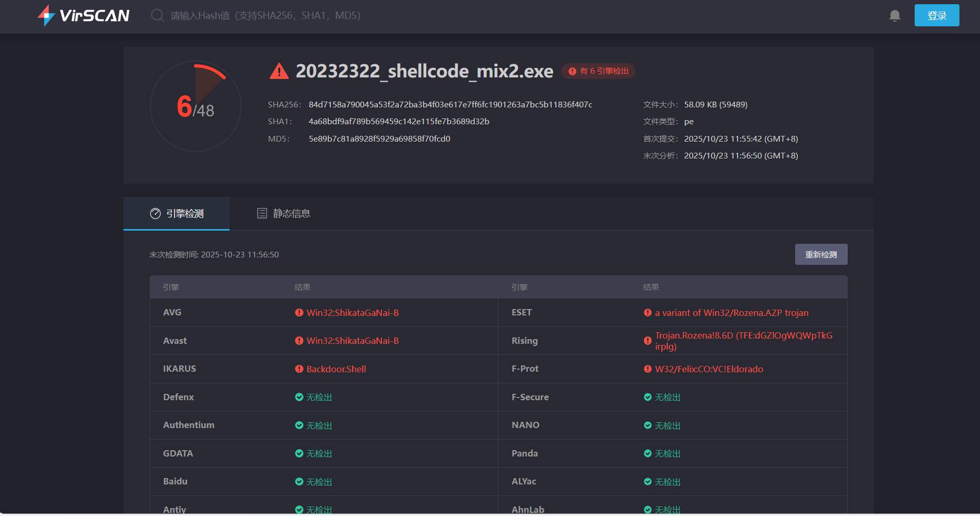
Task: Click the Panda clean checkmark icon
Action: coord(648,453)
